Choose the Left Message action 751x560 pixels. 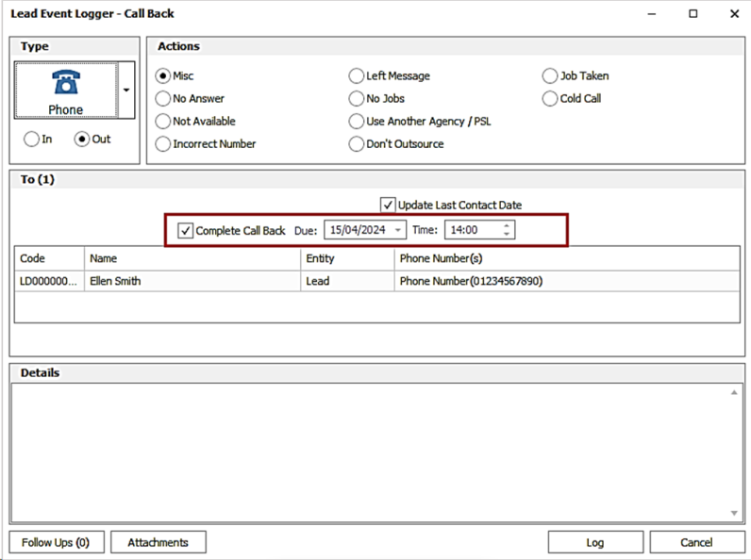click(357, 75)
